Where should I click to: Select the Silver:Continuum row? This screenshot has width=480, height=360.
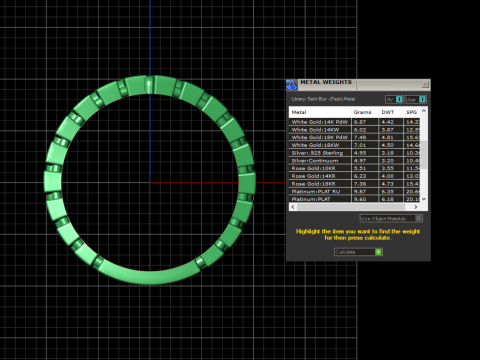click(x=354, y=161)
